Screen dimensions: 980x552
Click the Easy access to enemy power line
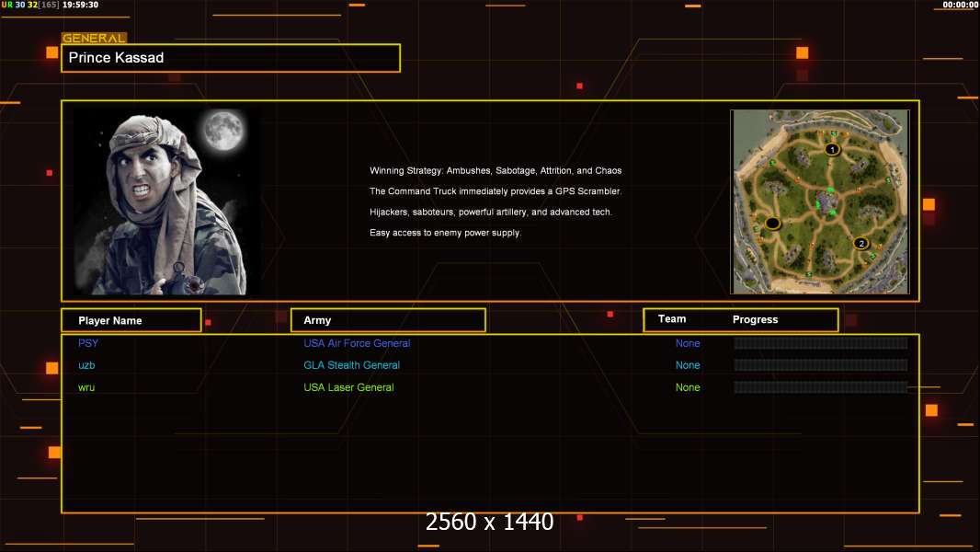pyautogui.click(x=445, y=233)
